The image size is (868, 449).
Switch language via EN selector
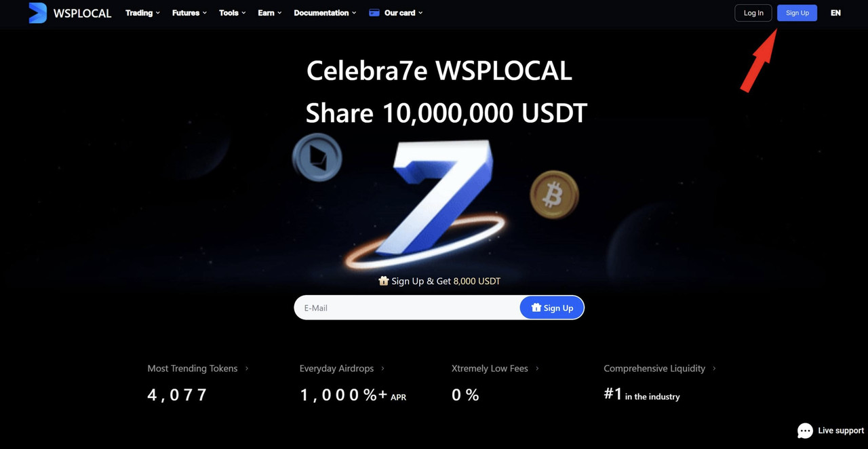[835, 13]
